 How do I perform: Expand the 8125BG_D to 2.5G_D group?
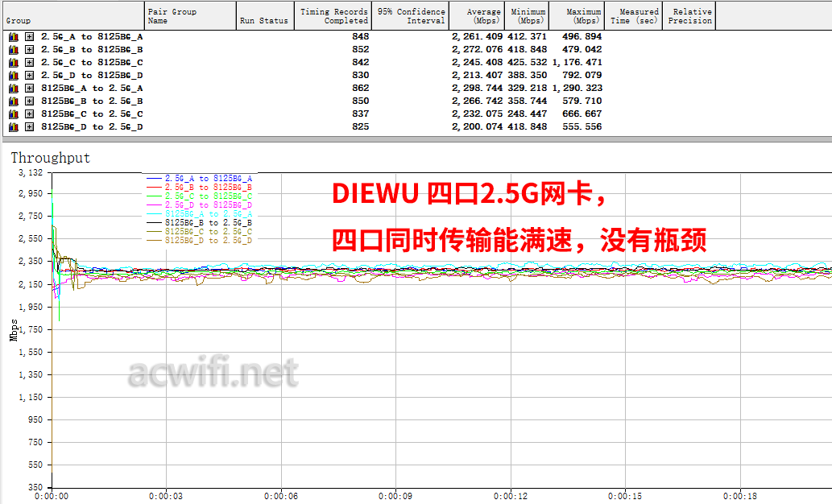pyautogui.click(x=30, y=126)
